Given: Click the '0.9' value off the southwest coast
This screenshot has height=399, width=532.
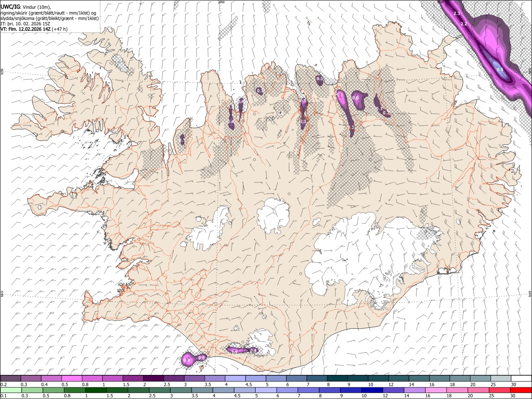Looking at the screenshot, I should coord(187,361).
